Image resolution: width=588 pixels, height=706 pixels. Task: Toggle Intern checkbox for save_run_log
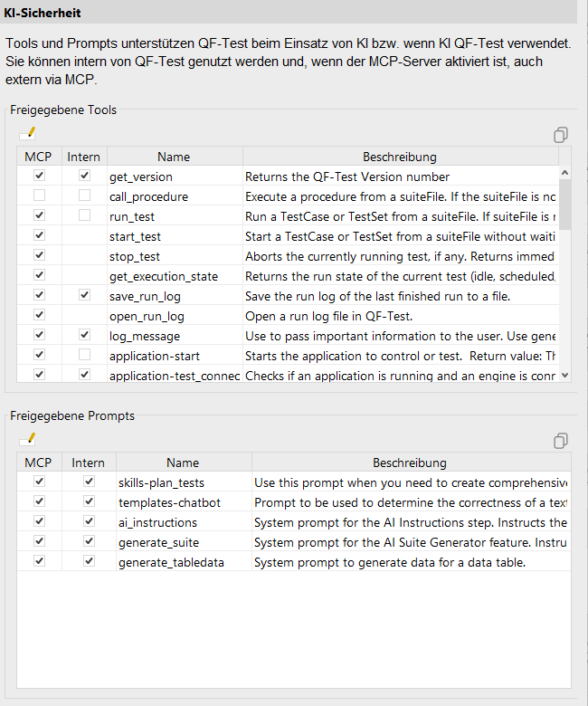84,295
